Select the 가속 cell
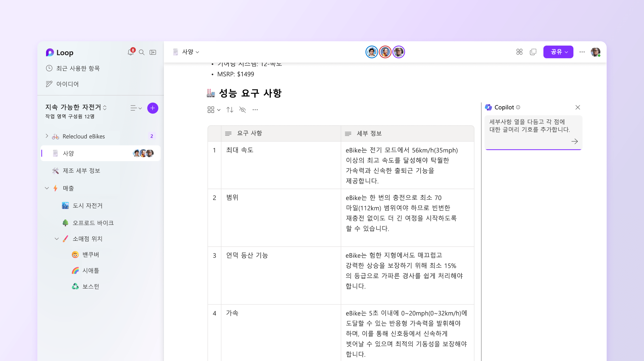644x361 pixels. 281,333
